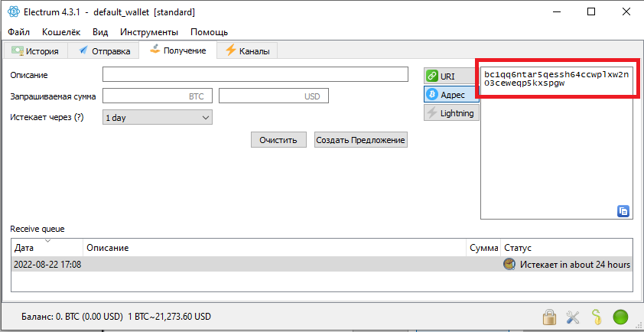Open the Кошелёк menu

pyautogui.click(x=61, y=32)
